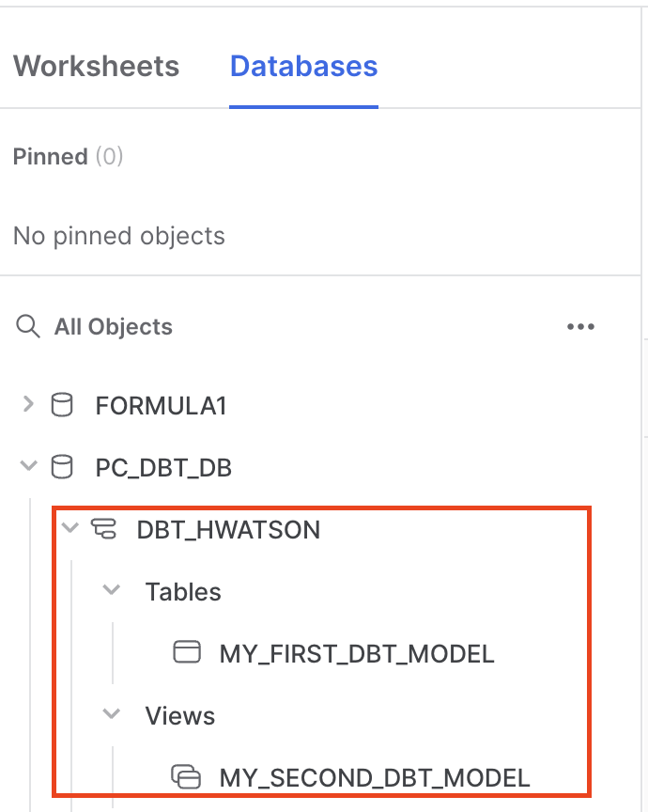Open the ellipsis options menu
This screenshot has width=648, height=812.
coord(581,326)
